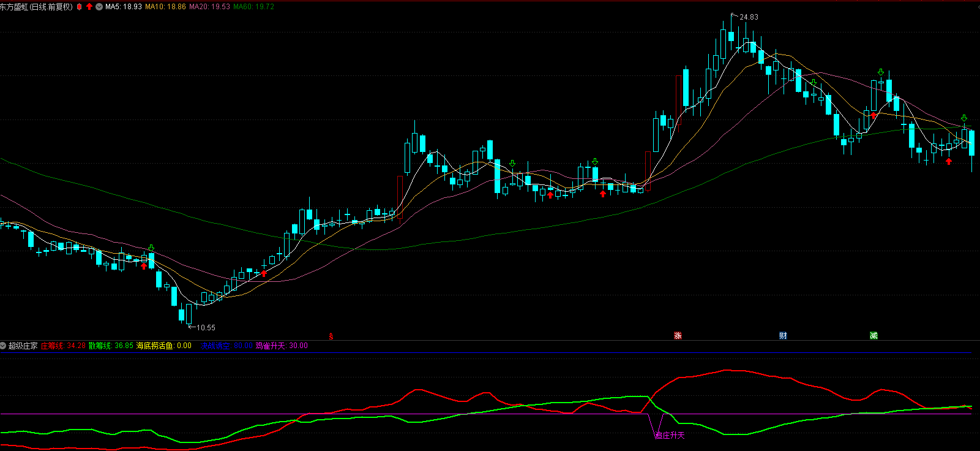Select the 决战诱空: 80.00 value
The image size is (980, 451).
(226, 346)
